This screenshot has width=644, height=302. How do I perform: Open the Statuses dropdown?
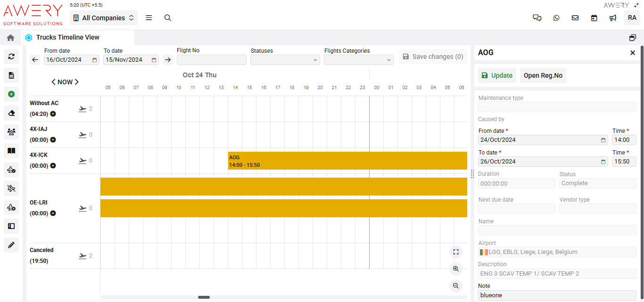tap(285, 60)
